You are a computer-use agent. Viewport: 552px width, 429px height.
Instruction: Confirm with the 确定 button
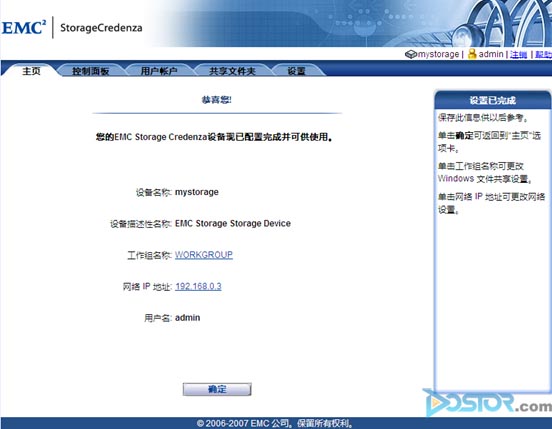[217, 389]
